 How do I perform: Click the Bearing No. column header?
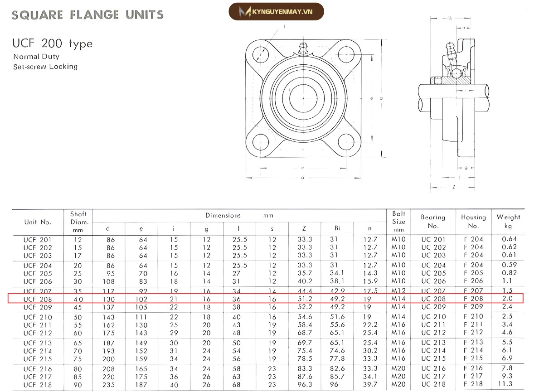coord(433,222)
